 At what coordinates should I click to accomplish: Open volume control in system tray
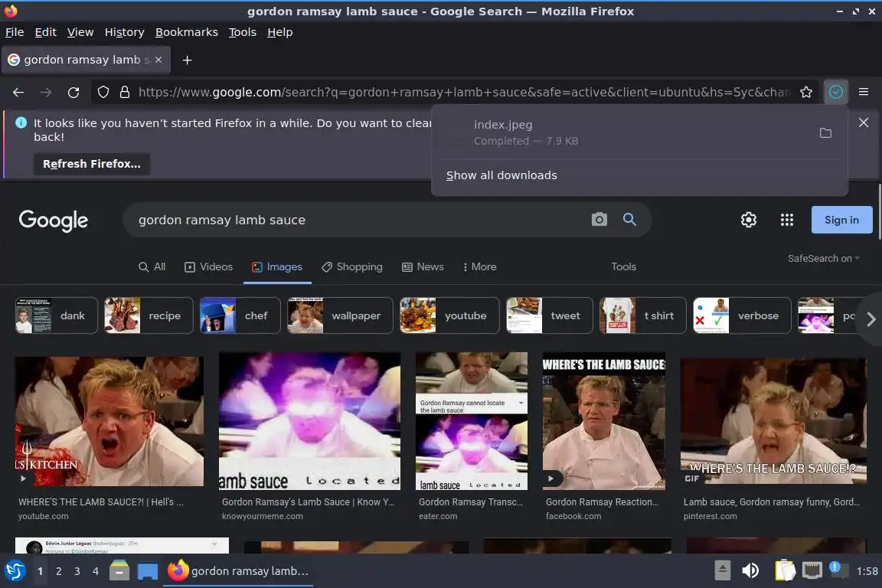750,570
